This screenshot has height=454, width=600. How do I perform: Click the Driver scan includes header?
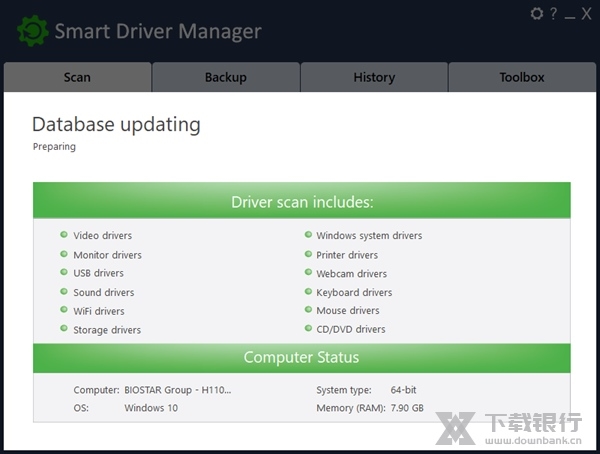302,201
